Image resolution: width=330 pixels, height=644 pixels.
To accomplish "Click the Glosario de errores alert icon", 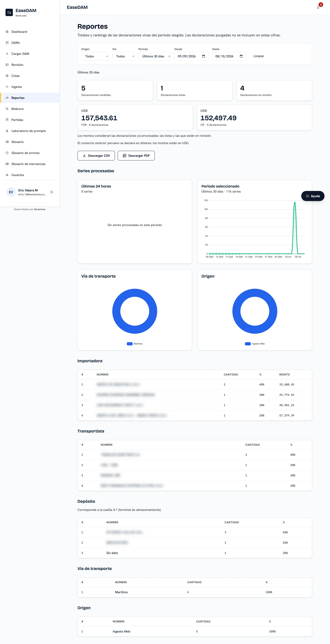I will tap(7, 153).
